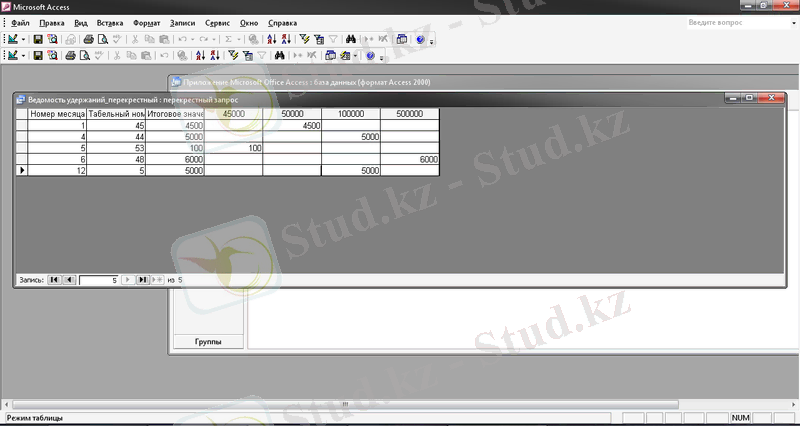Go to previous record with the navigation button
The height and width of the screenshot is (426, 800).
point(69,280)
